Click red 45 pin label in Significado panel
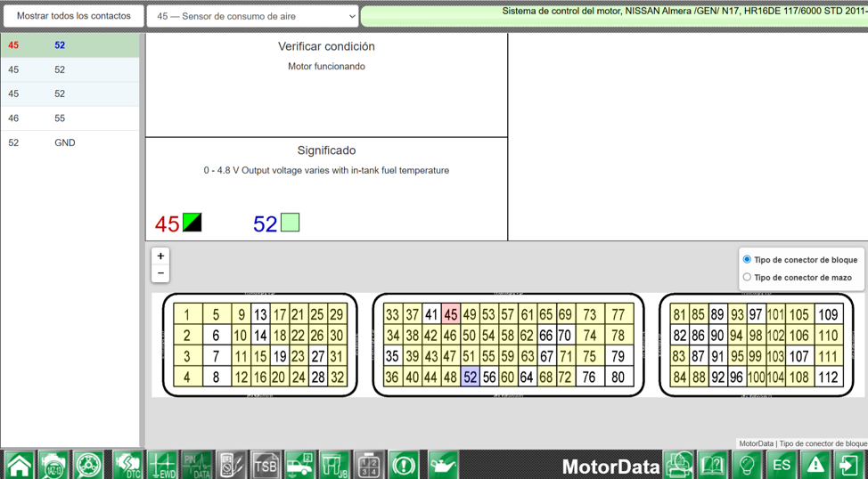Screen dimensions: 868x479 coord(167,224)
